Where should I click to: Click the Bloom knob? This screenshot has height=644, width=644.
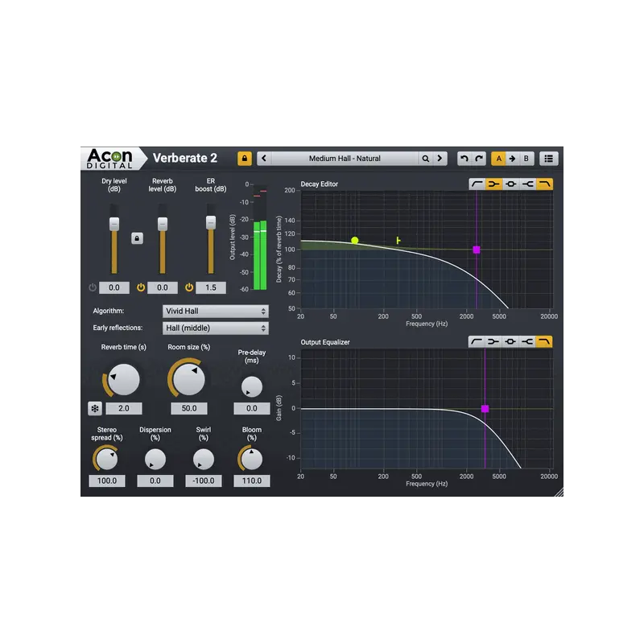click(252, 459)
